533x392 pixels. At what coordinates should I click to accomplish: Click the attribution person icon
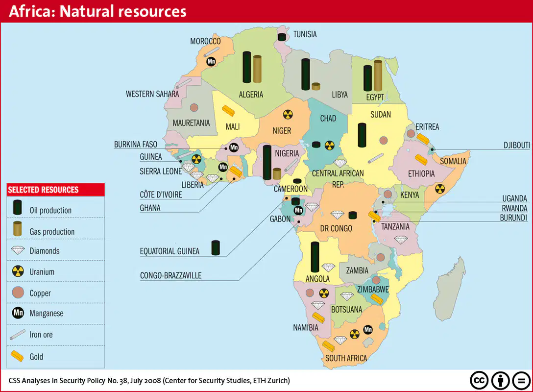(x=500, y=380)
